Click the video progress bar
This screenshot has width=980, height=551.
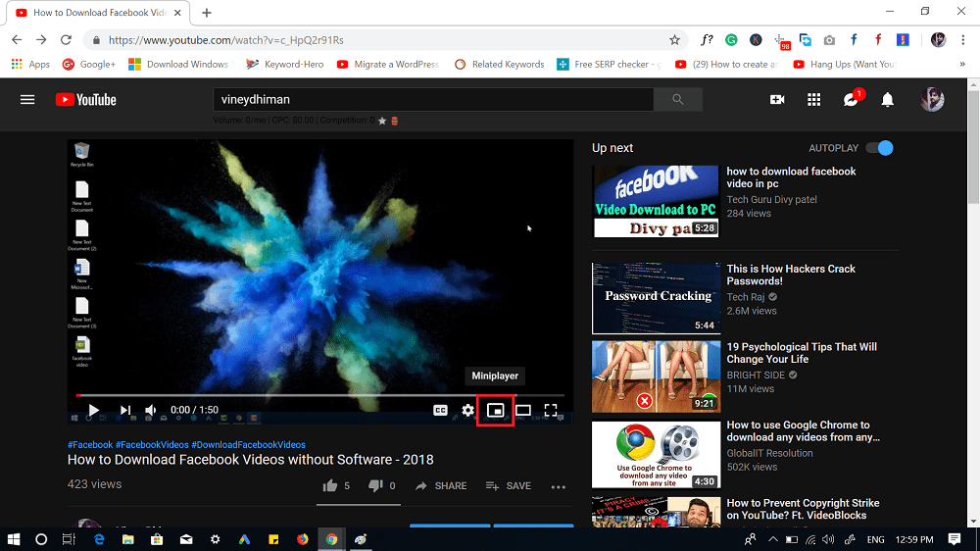point(320,395)
